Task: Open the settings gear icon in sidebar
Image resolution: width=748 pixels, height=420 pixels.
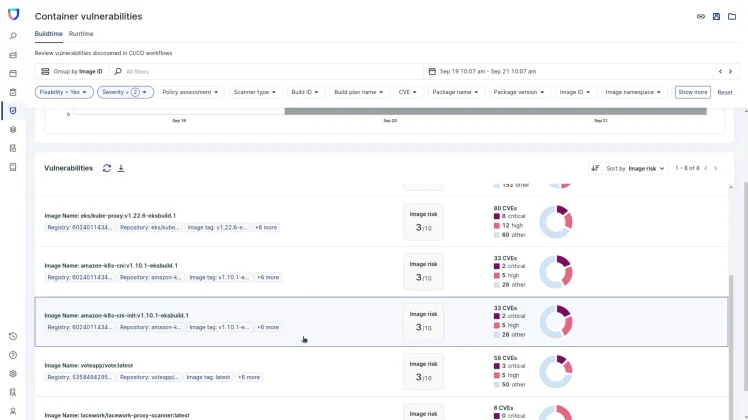Action: coord(13,374)
